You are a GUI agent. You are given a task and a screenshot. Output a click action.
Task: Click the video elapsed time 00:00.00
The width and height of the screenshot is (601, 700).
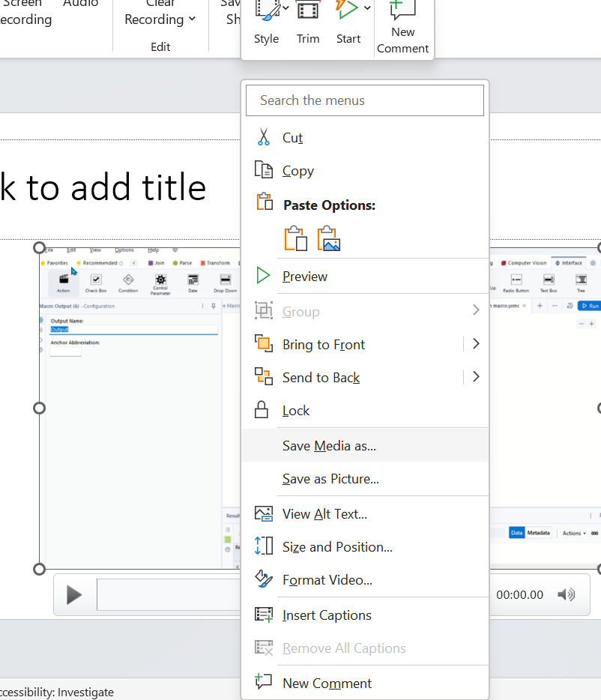(520, 594)
